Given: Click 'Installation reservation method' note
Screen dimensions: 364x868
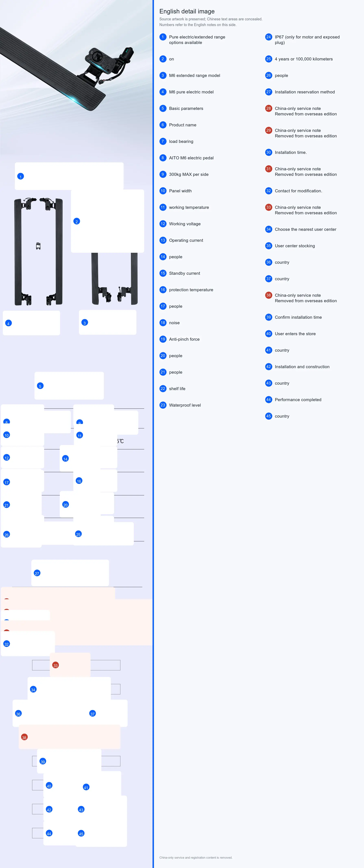Looking at the screenshot, I should pyautogui.click(x=305, y=92).
